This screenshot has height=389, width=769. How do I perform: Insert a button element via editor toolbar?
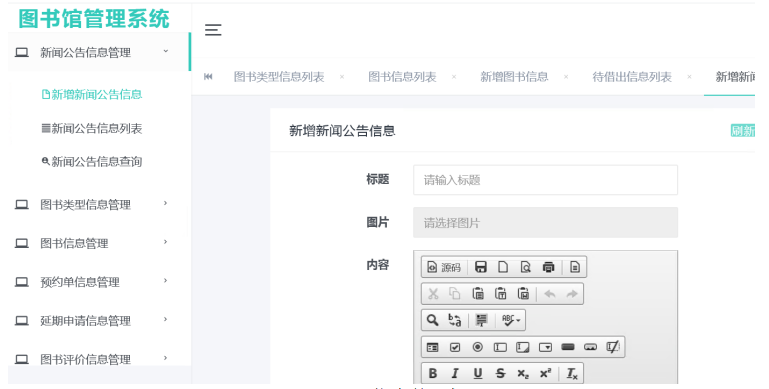pos(568,347)
